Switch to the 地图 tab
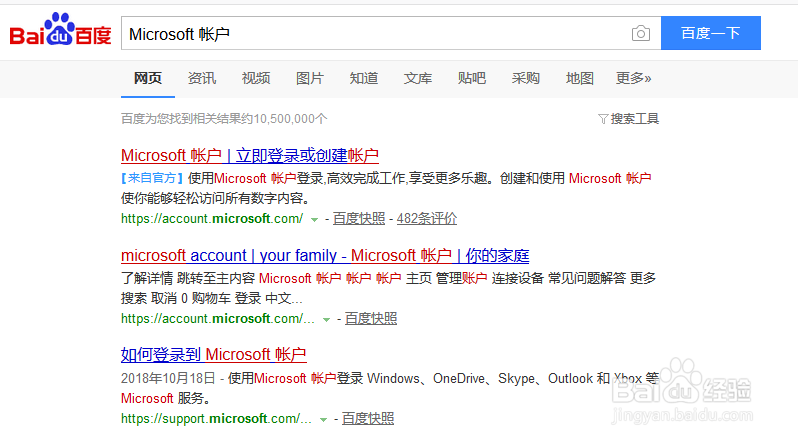This screenshot has height=443, width=798. (x=579, y=78)
